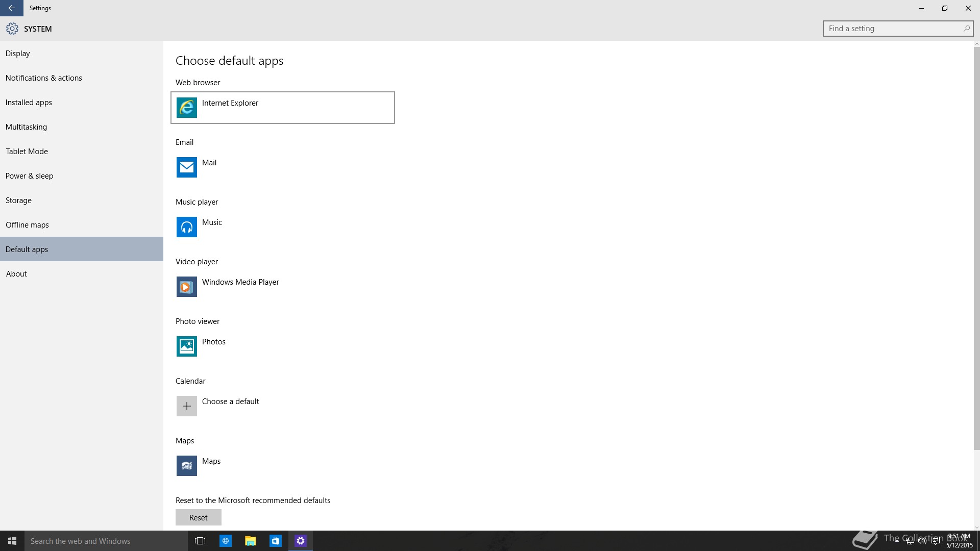
Task: Select Tablet Mode in sidebar
Action: point(82,152)
